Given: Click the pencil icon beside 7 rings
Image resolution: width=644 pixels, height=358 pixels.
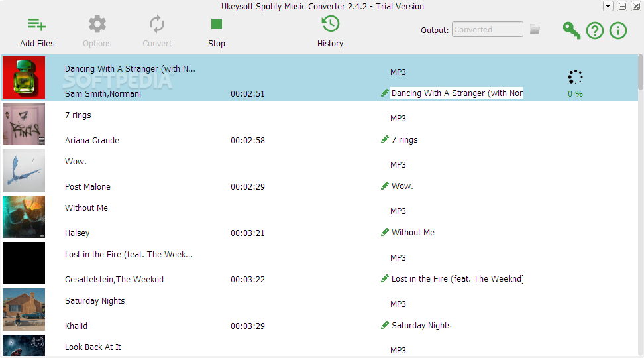Looking at the screenshot, I should (385, 140).
